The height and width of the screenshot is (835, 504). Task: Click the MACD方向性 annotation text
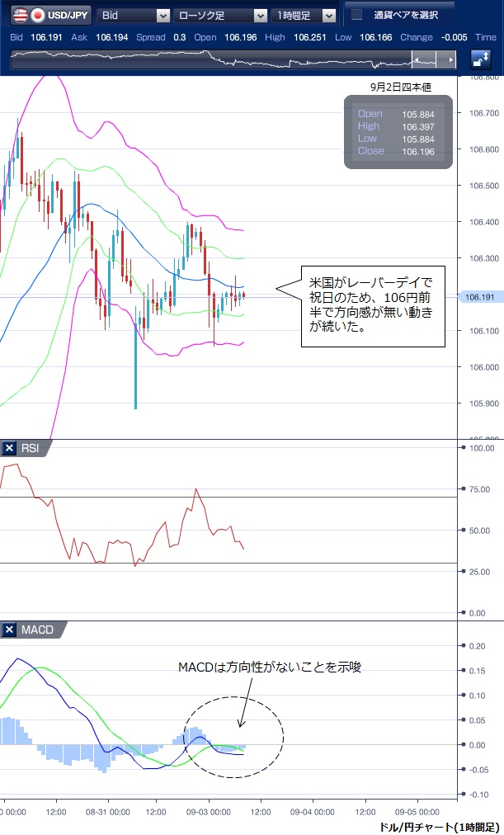coord(271,667)
